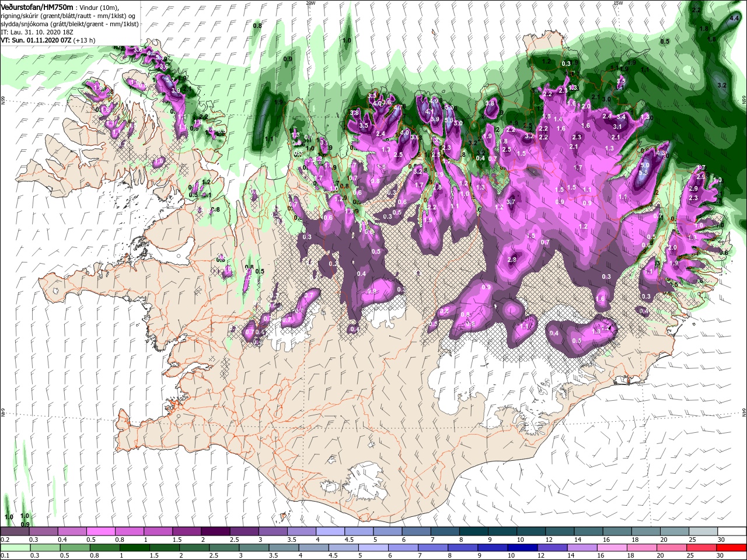This screenshot has height=560, width=747.
Task: Click the light grey swatch labeled 25 in upper legend
Action: [703, 531]
